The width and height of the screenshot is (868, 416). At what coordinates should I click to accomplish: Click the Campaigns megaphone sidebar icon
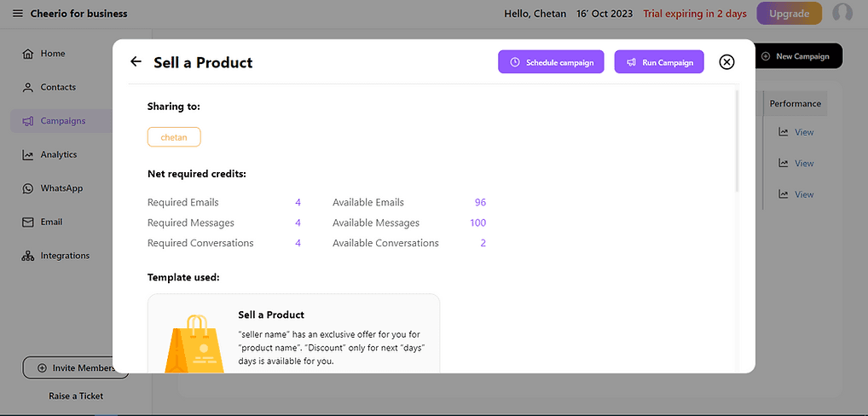pos(27,121)
